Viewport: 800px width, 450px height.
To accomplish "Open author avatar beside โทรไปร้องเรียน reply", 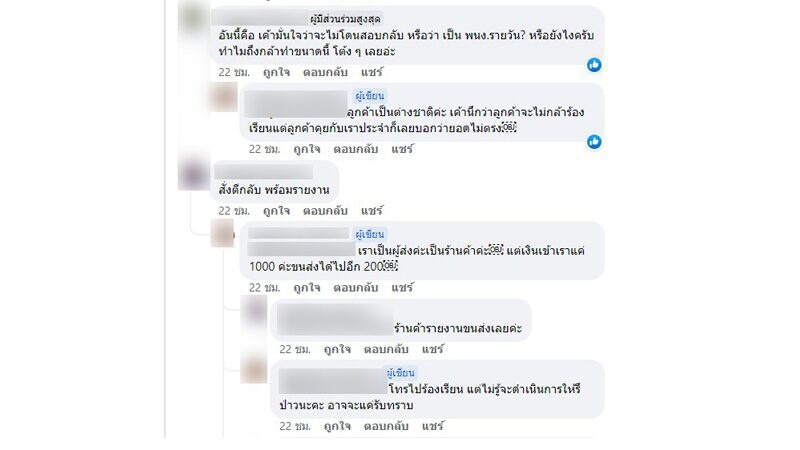I will coord(254,370).
